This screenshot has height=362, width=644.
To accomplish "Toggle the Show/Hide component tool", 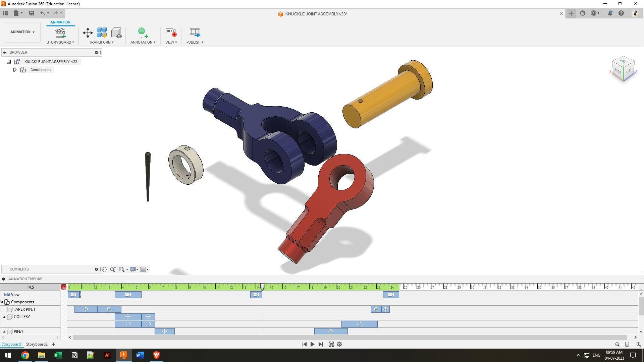I will click(116, 33).
